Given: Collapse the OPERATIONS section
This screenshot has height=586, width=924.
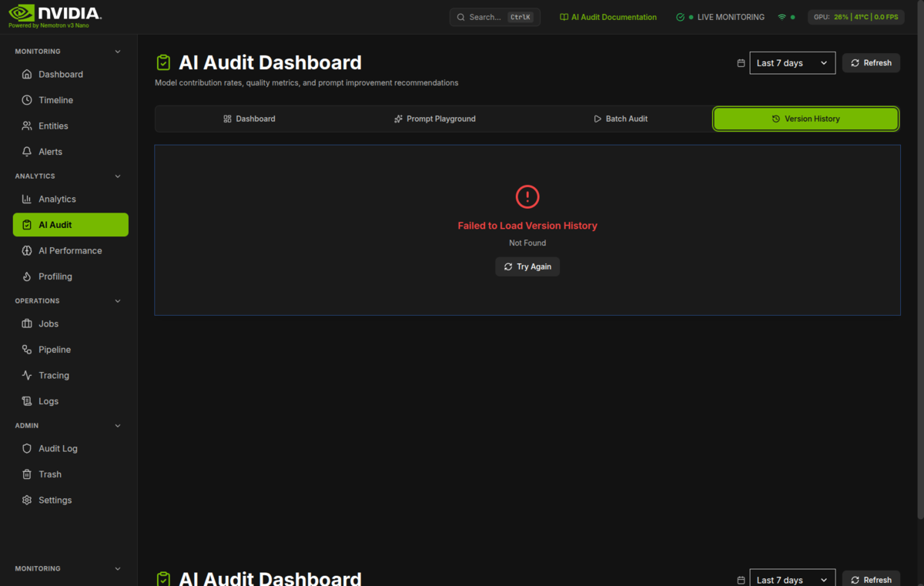Looking at the screenshot, I should pyautogui.click(x=117, y=300).
